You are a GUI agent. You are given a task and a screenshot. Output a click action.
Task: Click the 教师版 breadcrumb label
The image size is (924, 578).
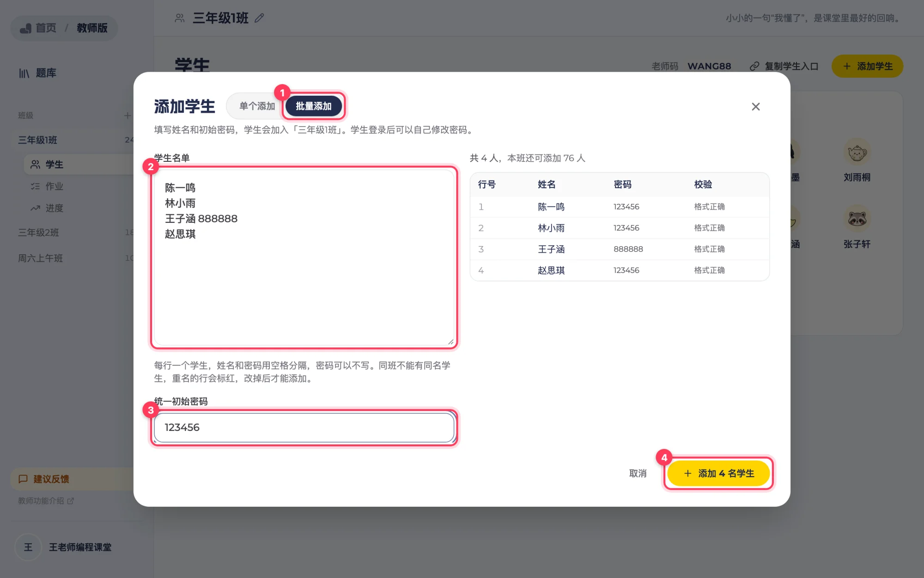click(x=92, y=28)
